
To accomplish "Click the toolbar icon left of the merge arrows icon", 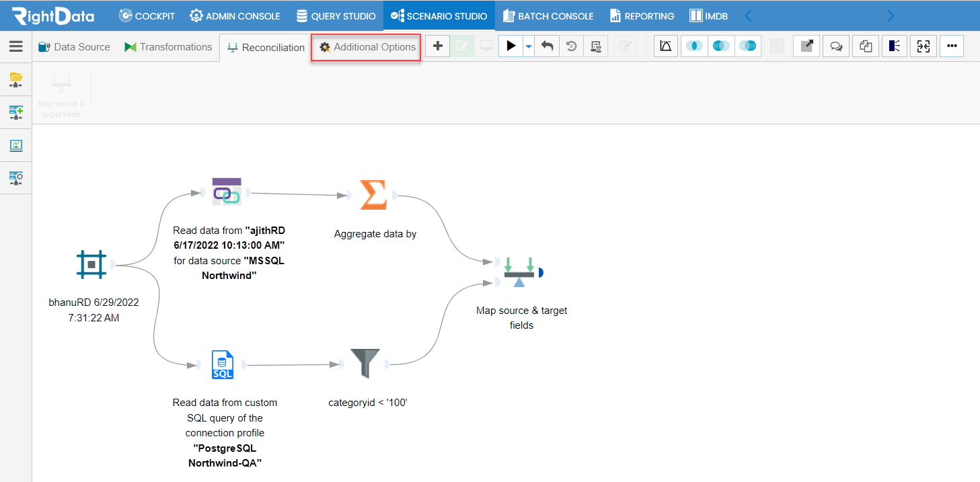I will [x=894, y=46].
